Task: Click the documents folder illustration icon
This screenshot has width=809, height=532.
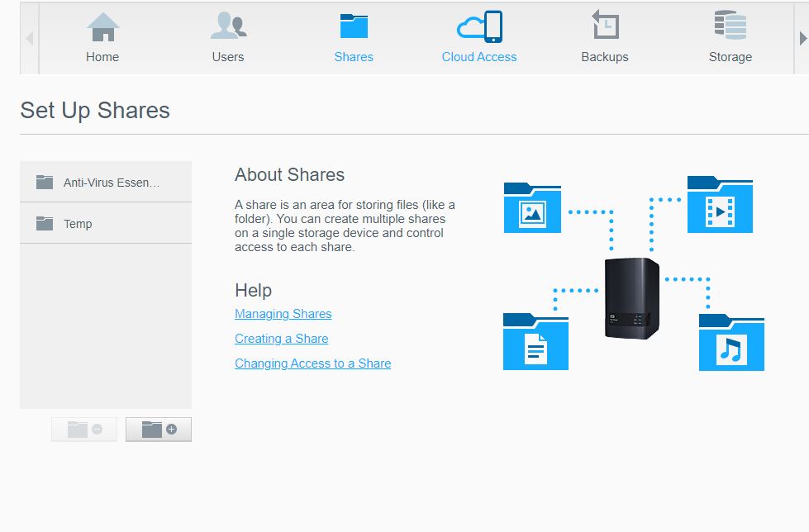Action: (x=535, y=341)
